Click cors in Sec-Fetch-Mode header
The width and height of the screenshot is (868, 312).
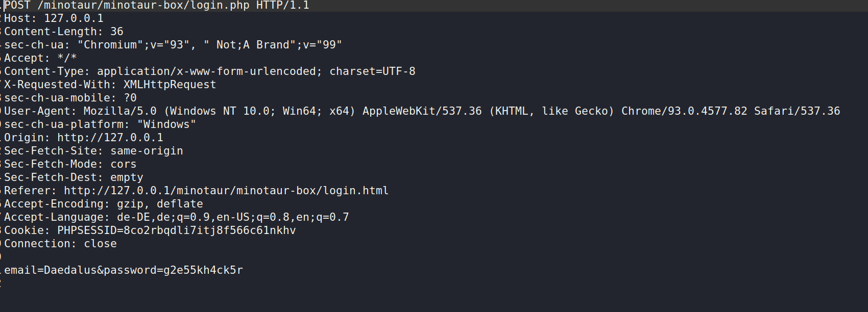pos(124,165)
